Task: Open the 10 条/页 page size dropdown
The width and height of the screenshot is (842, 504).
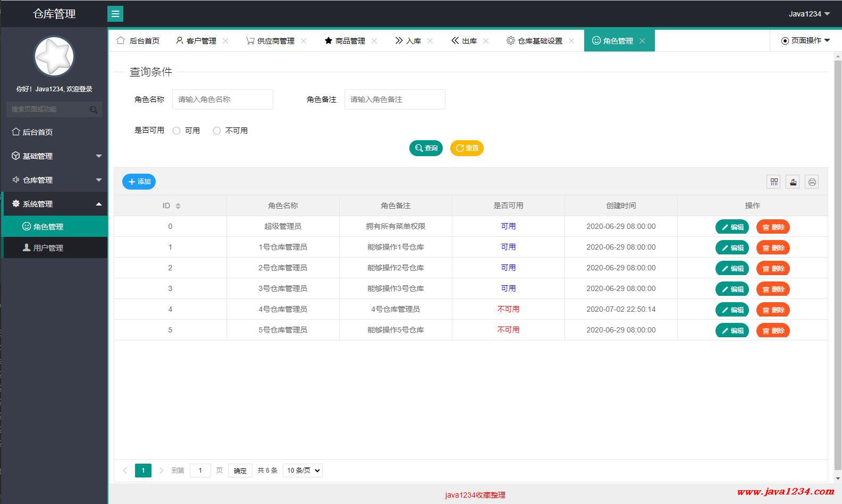Action: click(302, 471)
